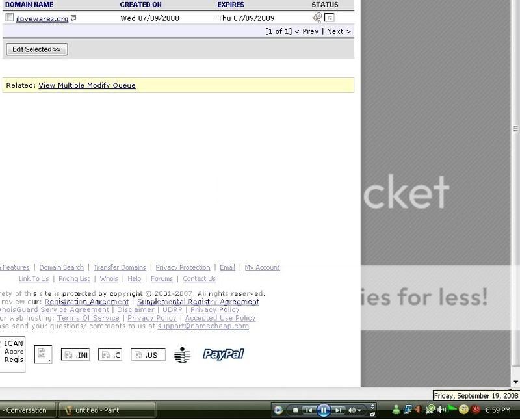Switch to untitled - Paint taskbar window
Viewport: 520px width, 420px height.
click(x=107, y=410)
